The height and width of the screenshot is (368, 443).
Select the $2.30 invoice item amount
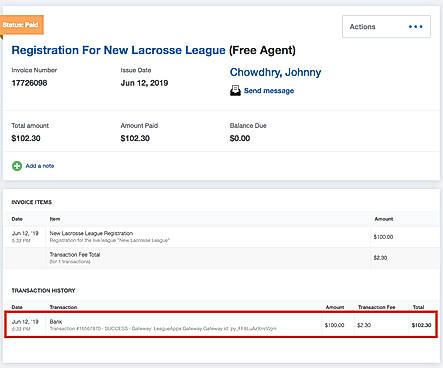pyautogui.click(x=380, y=258)
